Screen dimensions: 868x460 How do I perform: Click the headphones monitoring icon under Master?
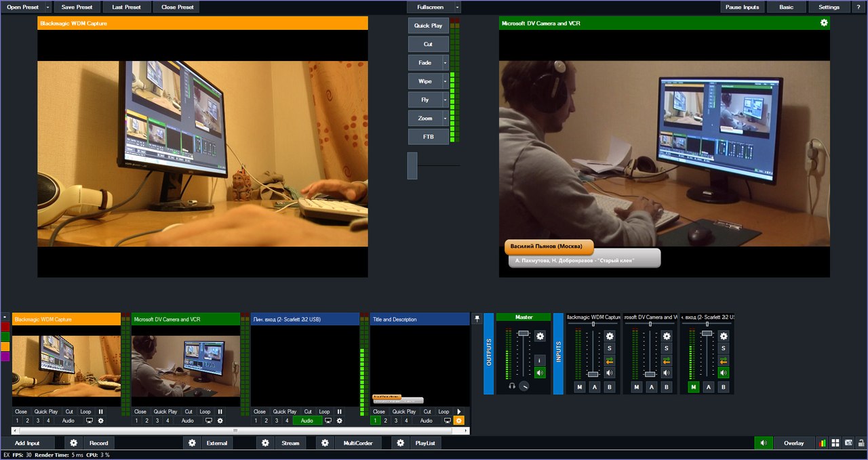(512, 385)
